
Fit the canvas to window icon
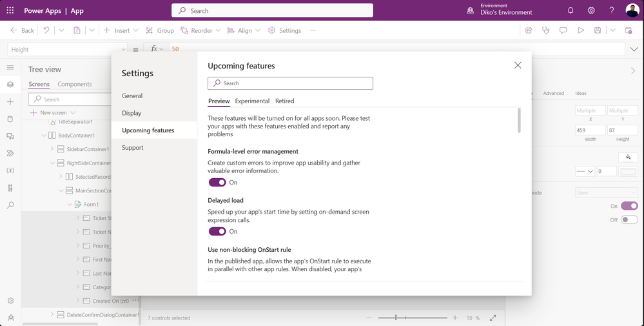493,318
